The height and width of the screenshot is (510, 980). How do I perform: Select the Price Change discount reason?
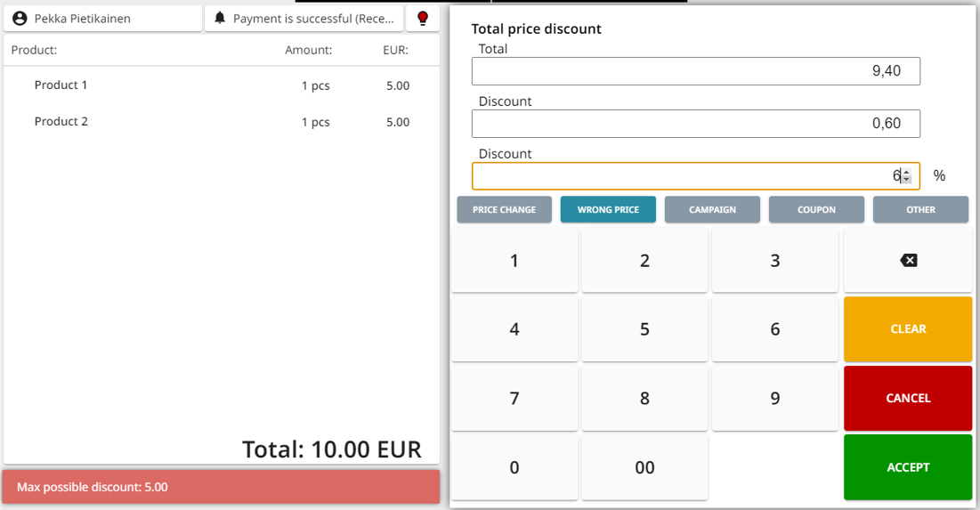[504, 210]
